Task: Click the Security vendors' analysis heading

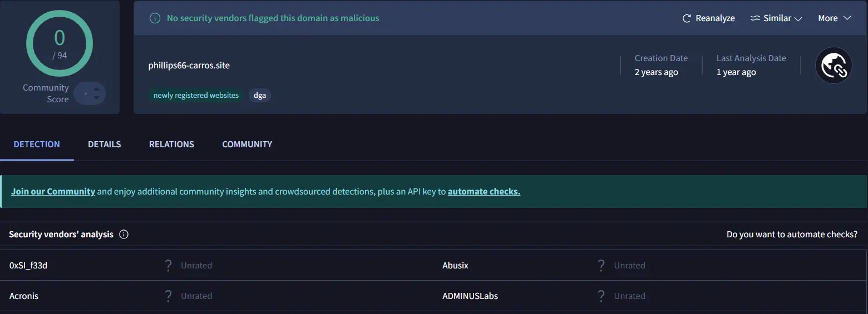Action: click(x=61, y=235)
